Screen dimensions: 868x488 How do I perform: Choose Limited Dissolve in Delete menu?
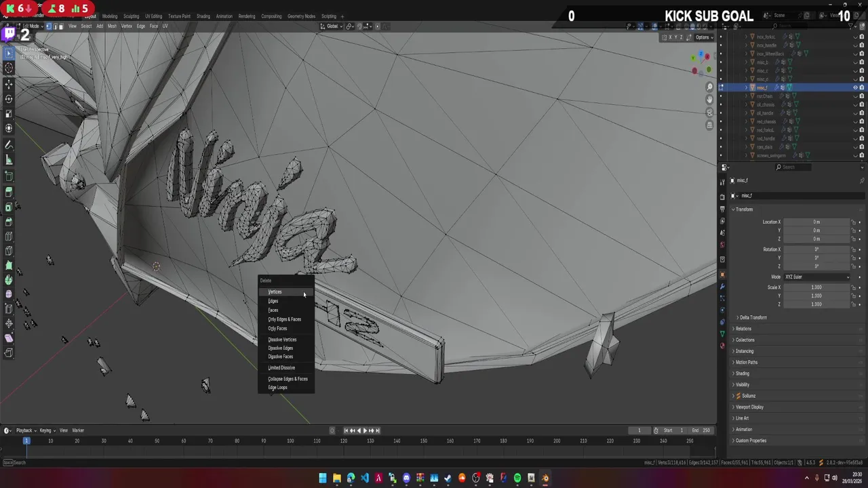[x=285, y=368]
